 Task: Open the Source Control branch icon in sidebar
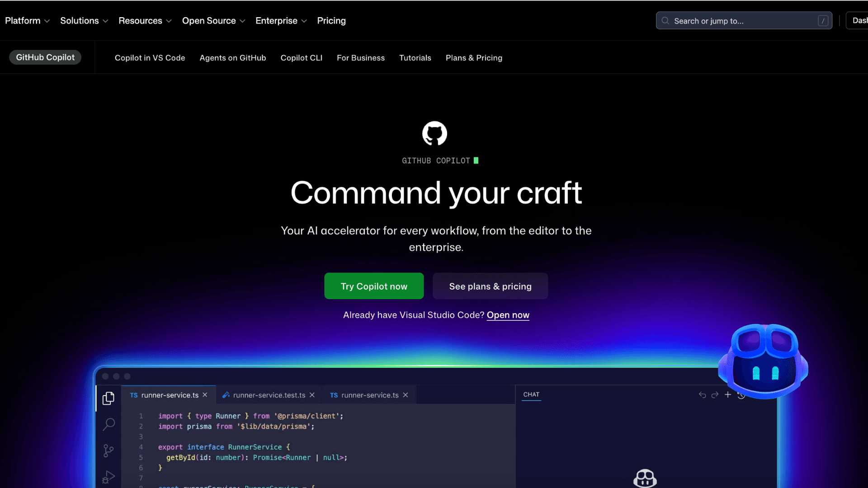coord(108,450)
